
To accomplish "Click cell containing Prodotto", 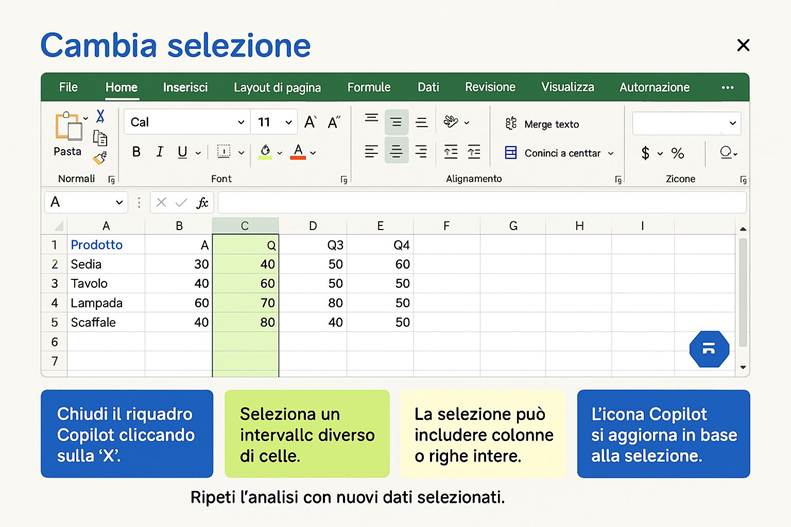I will pyautogui.click(x=106, y=245).
